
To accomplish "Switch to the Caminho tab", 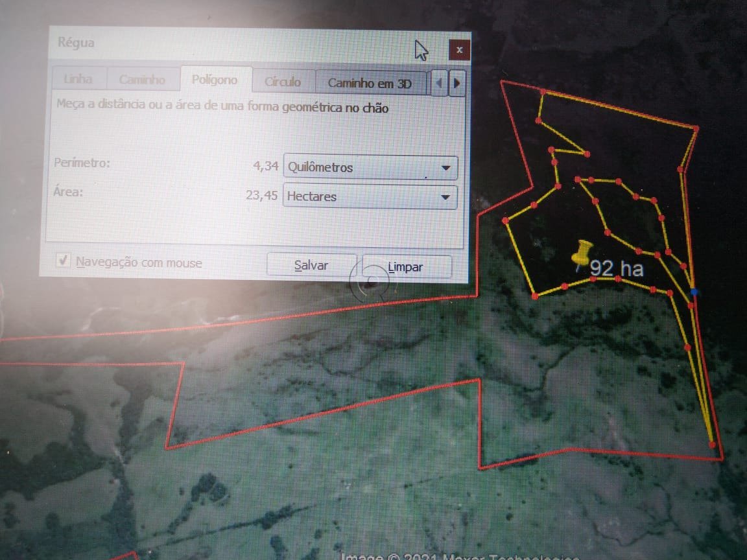I will pyautogui.click(x=142, y=80).
